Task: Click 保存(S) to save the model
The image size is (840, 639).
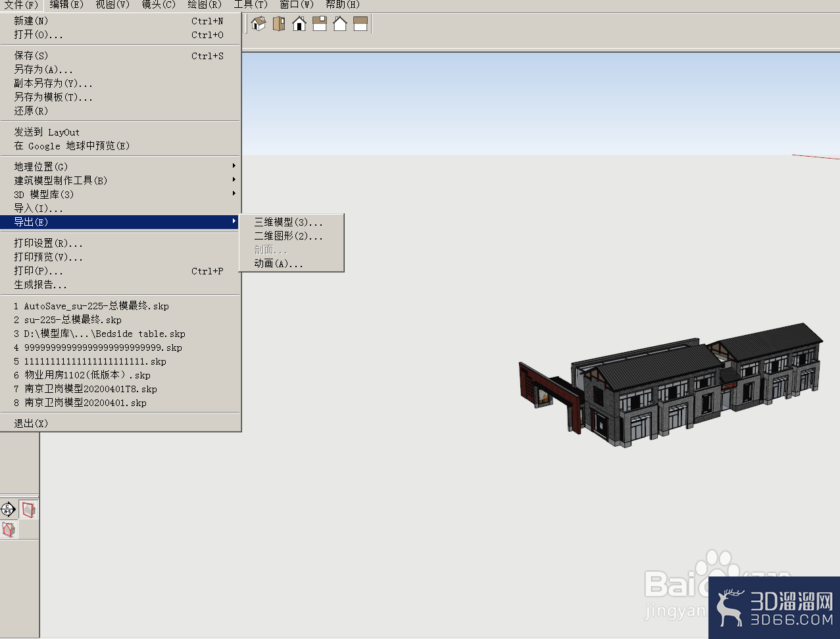Action: [121, 56]
